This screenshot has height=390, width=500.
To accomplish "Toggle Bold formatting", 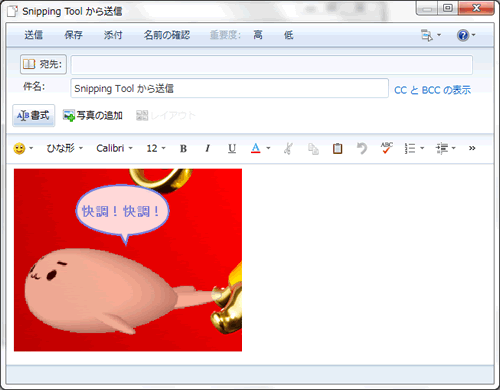I will [x=183, y=148].
